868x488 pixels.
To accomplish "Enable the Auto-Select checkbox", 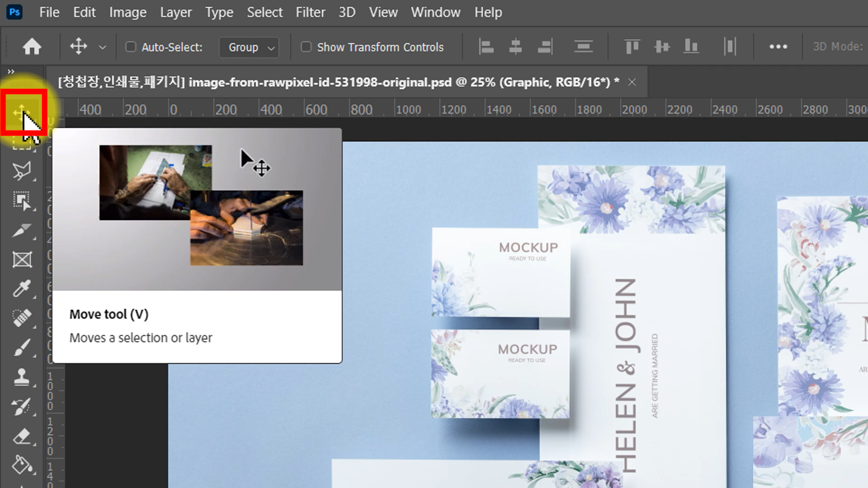I will pos(131,47).
